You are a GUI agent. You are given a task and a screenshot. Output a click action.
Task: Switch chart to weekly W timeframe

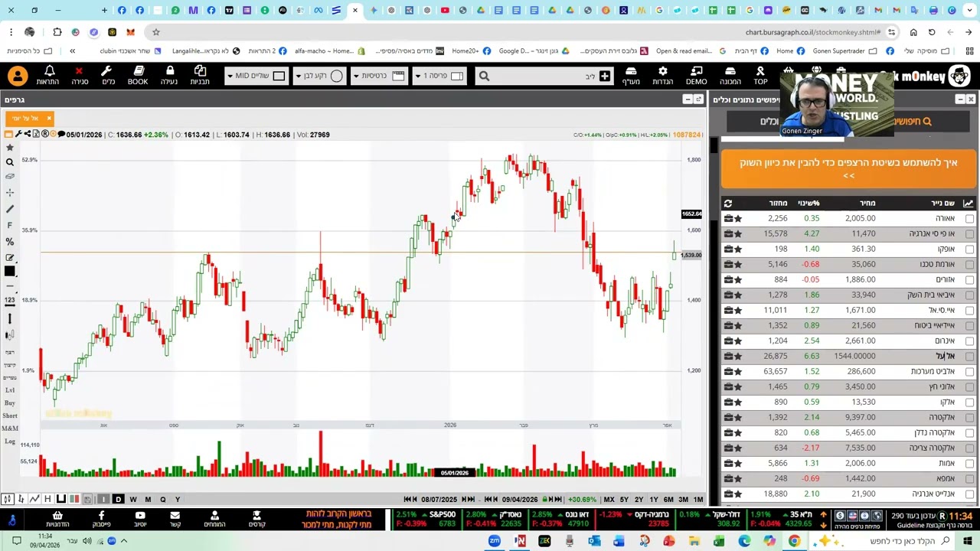point(133,500)
